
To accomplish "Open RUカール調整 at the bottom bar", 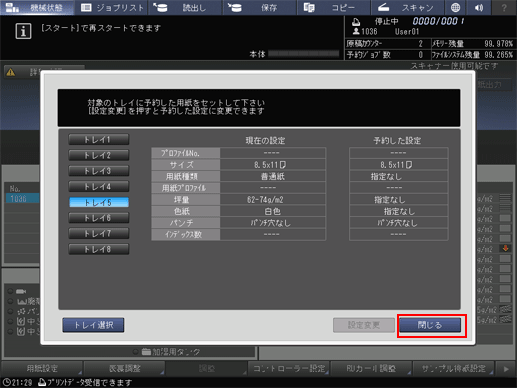I will coord(371,368).
